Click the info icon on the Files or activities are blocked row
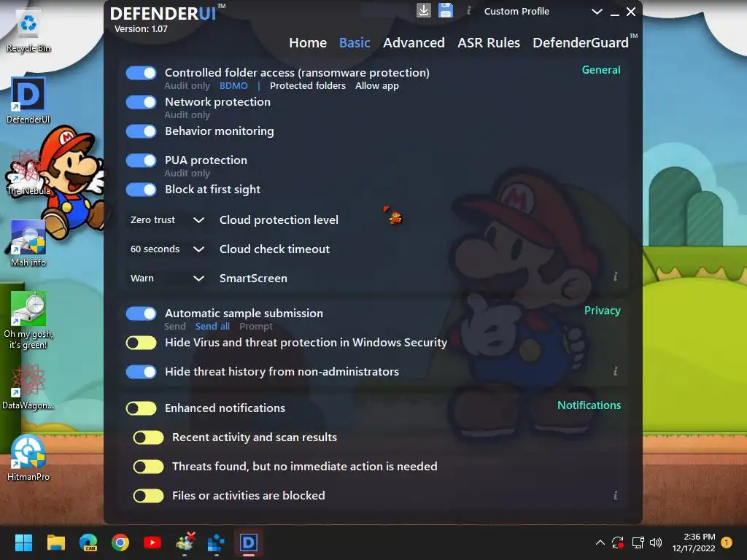The width and height of the screenshot is (747, 560). coord(615,495)
